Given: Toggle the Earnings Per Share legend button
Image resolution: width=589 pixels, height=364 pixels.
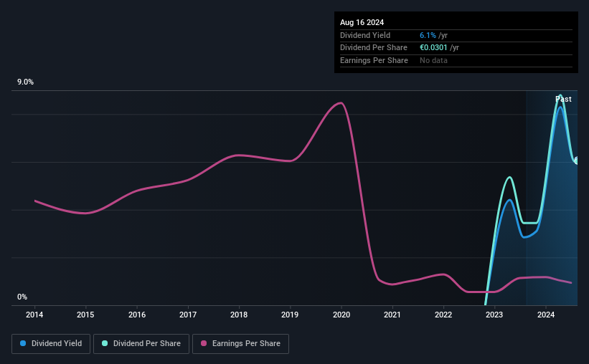Looking at the screenshot, I should (240, 344).
